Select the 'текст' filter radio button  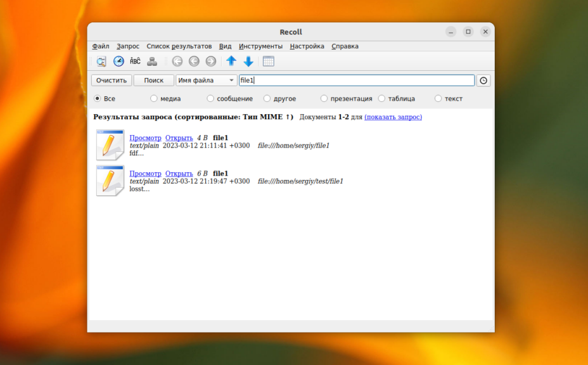[x=438, y=99]
